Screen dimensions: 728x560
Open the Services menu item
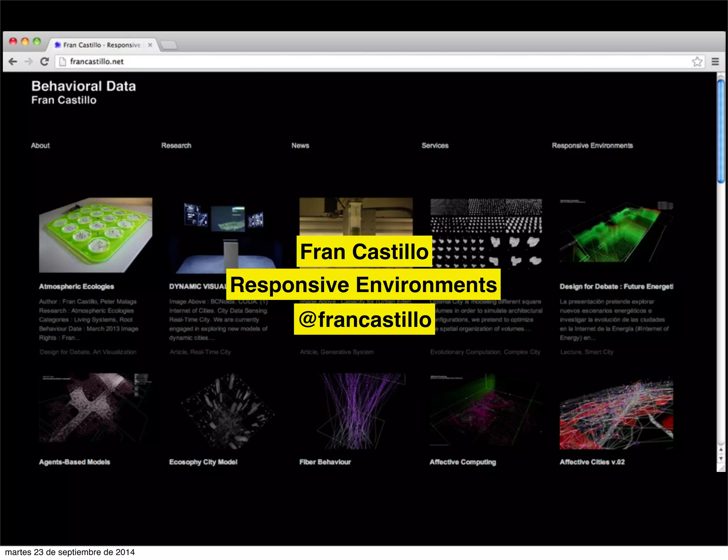(435, 145)
